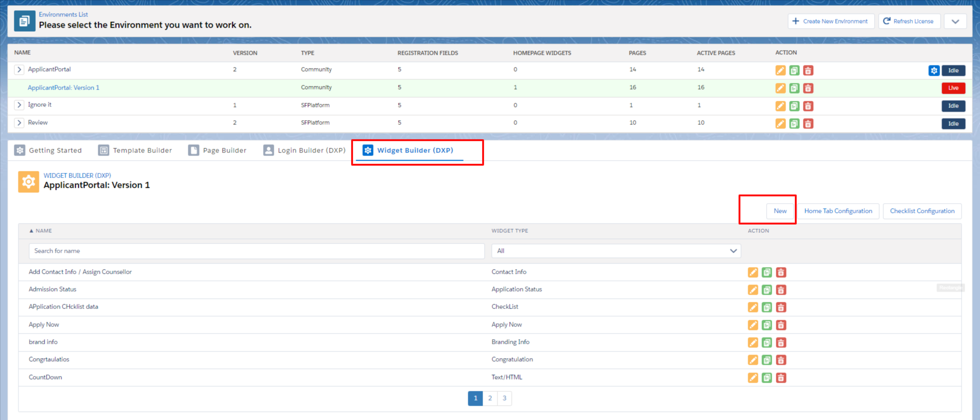Viewport: 980px width, 420px height.
Task: Click blue gear icon beside ApplicantPortal Idle
Action: click(x=933, y=71)
